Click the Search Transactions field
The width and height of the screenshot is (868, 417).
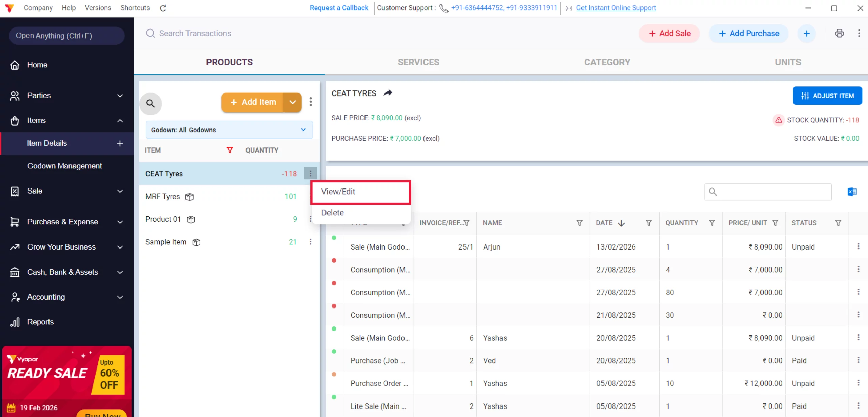click(195, 33)
